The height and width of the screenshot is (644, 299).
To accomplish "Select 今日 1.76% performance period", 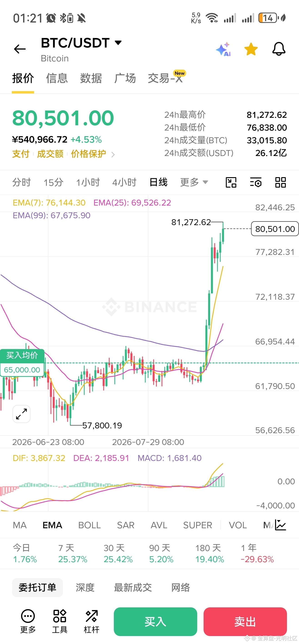I will point(25,553).
